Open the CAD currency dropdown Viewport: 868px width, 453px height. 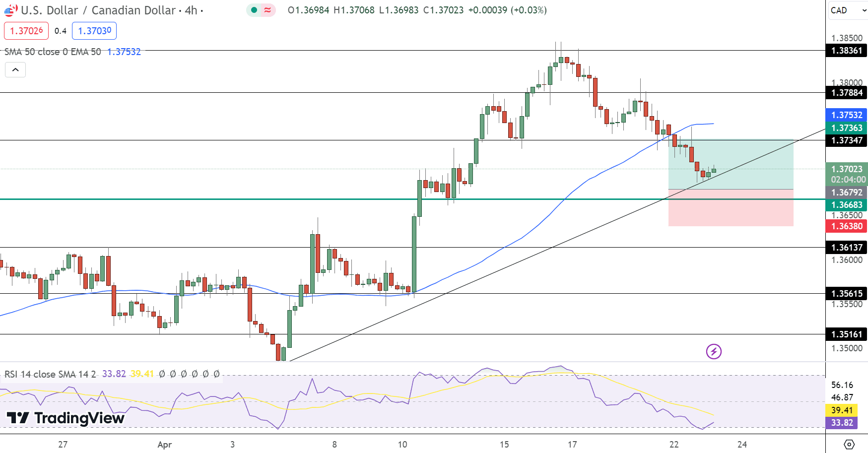(x=848, y=10)
